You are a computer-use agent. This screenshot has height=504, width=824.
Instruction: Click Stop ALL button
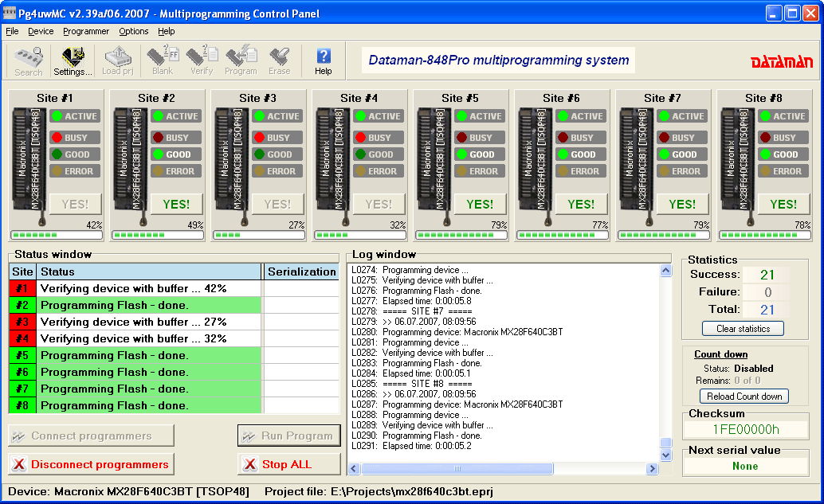(x=288, y=464)
